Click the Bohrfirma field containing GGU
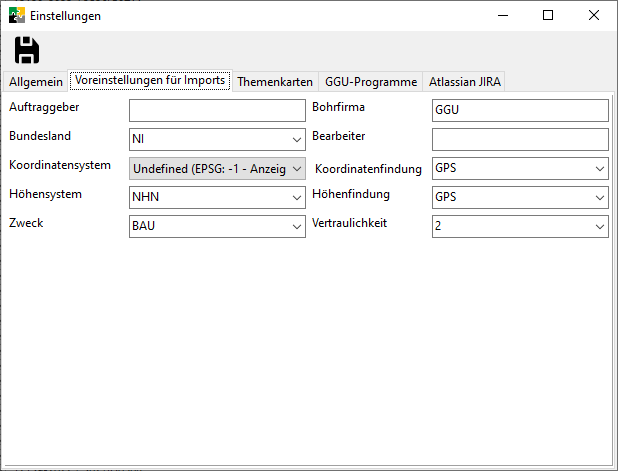The height and width of the screenshot is (471, 618). pos(519,110)
